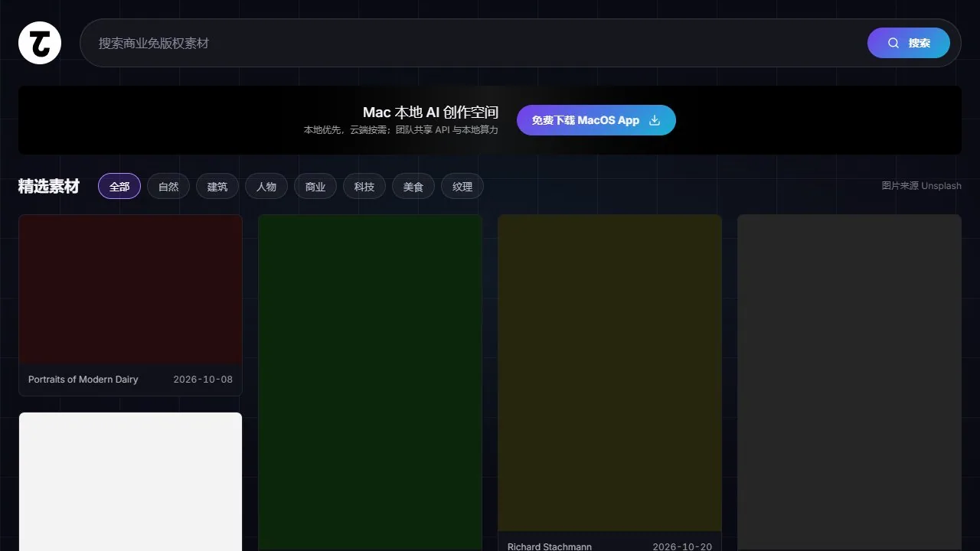Open the dark gray image card

pos(849,383)
